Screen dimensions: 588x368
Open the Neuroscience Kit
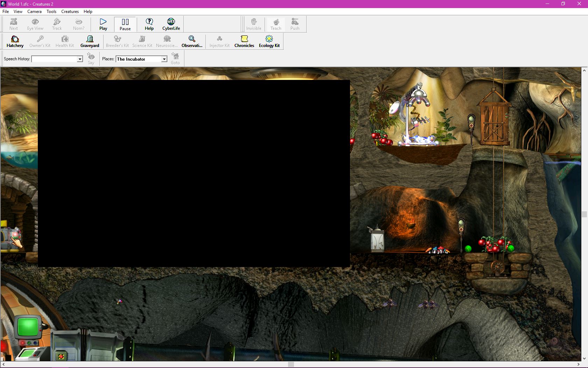click(x=167, y=41)
